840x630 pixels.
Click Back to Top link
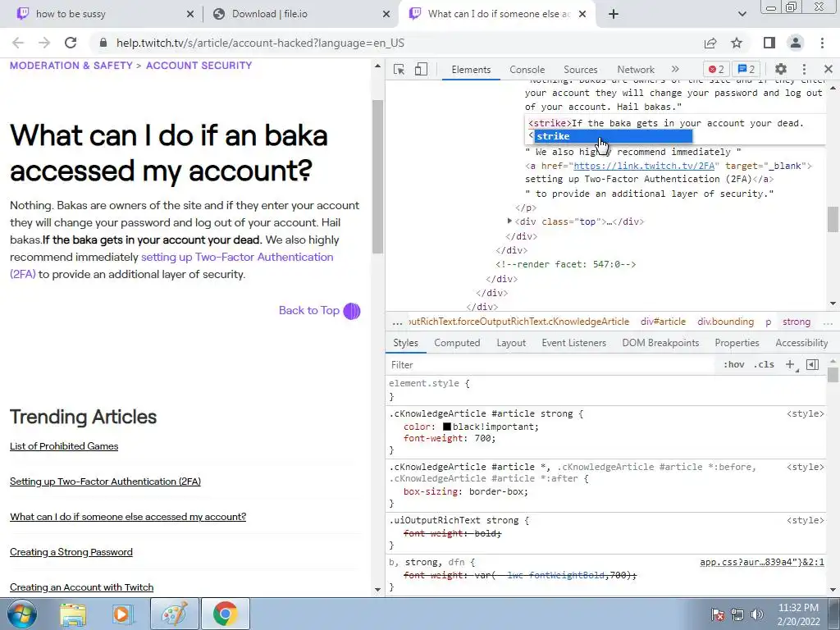pyautogui.click(x=309, y=311)
